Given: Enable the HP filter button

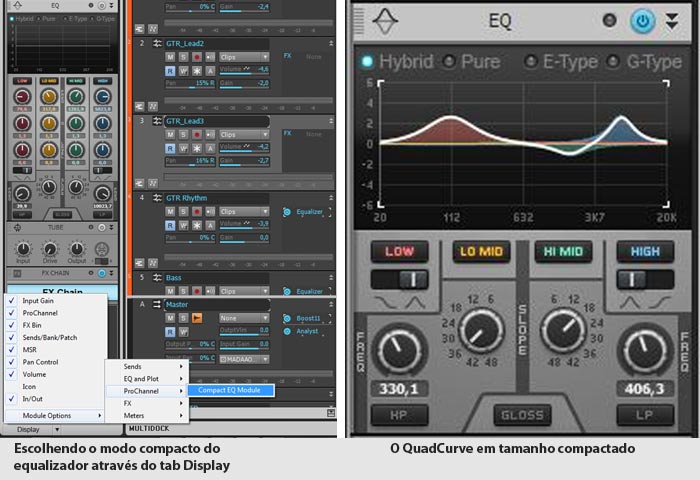Looking at the screenshot, I should (x=399, y=415).
